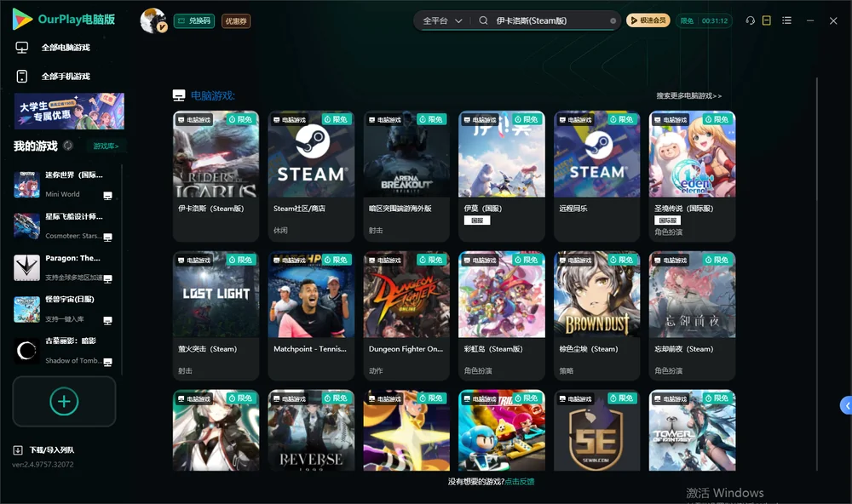Image resolution: width=852 pixels, height=504 pixels.
Task: Refresh the 我的游戏 list
Action: pos(68,146)
